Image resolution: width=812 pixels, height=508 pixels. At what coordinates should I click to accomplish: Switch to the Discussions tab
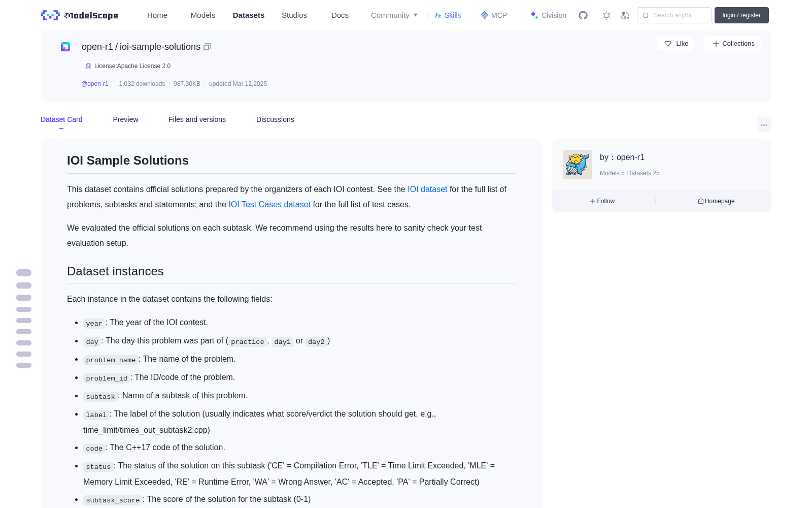275,119
